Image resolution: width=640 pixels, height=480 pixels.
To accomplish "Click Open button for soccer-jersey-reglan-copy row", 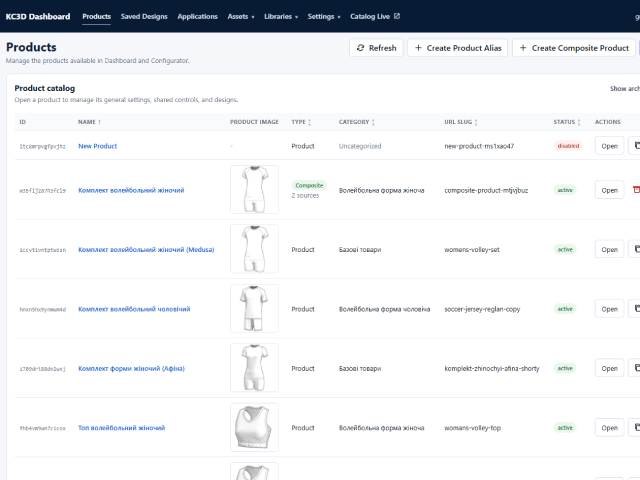I will (x=609, y=309).
